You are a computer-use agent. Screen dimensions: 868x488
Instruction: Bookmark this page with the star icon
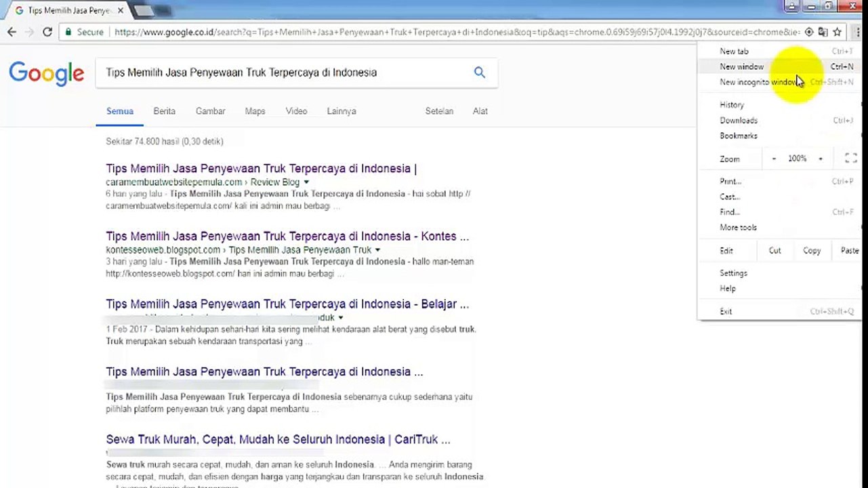[x=838, y=32]
